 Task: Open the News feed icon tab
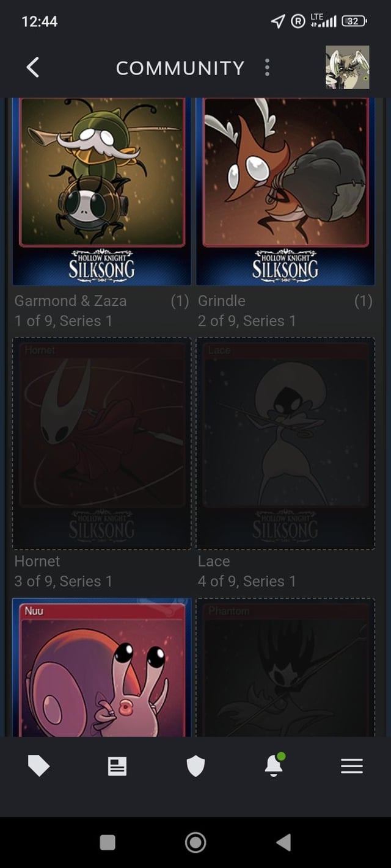point(117,766)
